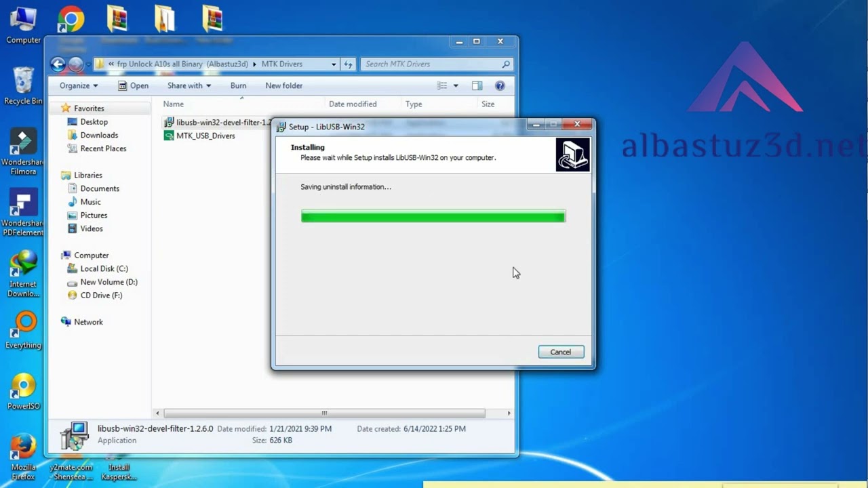Create a New folder from the toolbar
This screenshot has height=488, width=868.
(x=283, y=86)
